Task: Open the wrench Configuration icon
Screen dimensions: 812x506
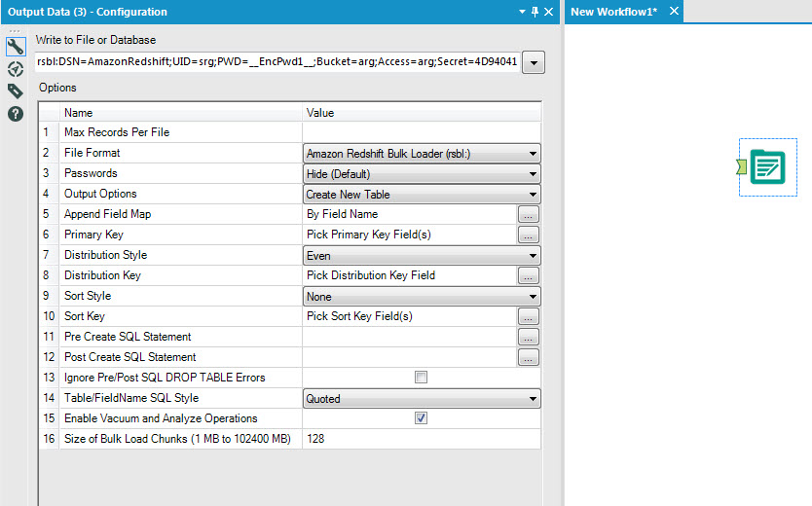Action: tap(16, 47)
